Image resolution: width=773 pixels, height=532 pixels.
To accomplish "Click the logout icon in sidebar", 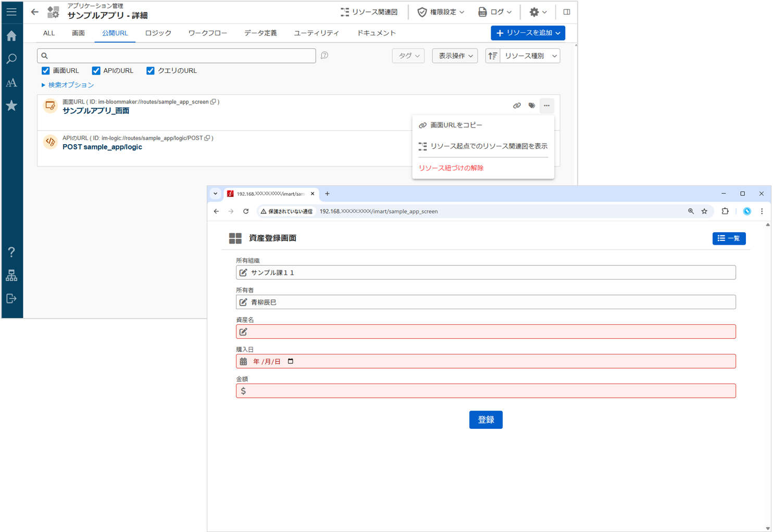I will pyautogui.click(x=11, y=299).
